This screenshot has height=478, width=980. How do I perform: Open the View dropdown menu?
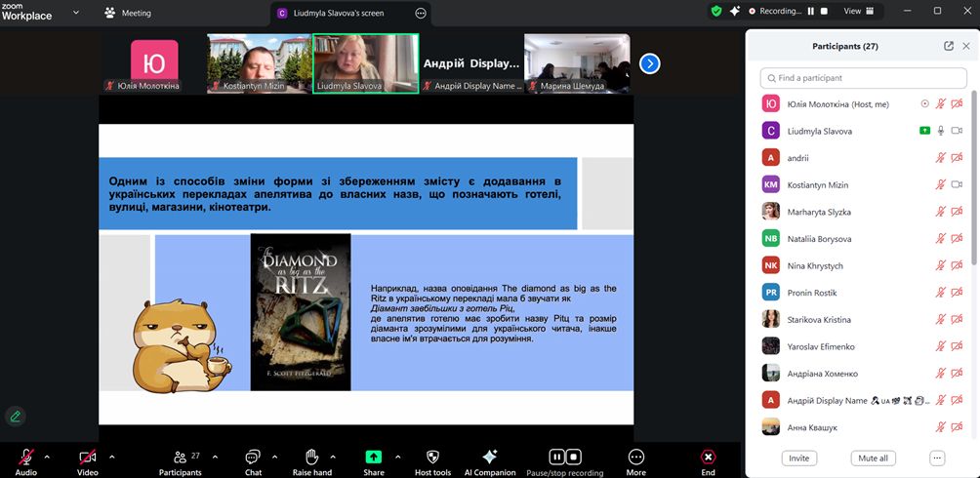pos(858,12)
